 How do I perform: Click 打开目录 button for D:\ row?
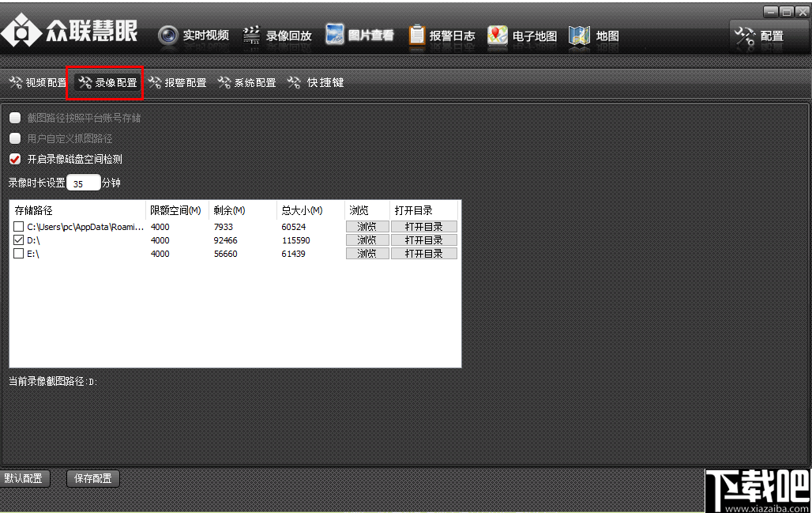pyautogui.click(x=423, y=240)
